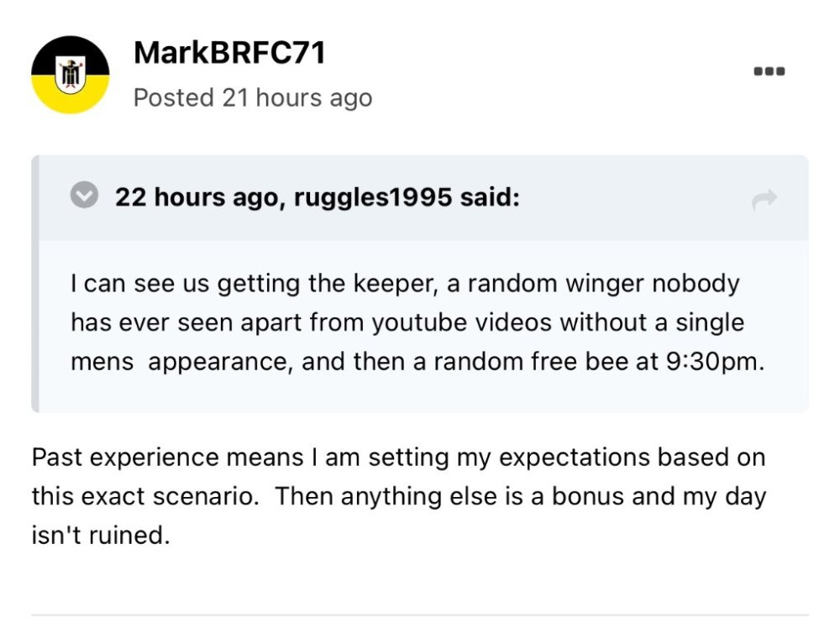Click the yellow and black profile avatar

tap(70, 74)
